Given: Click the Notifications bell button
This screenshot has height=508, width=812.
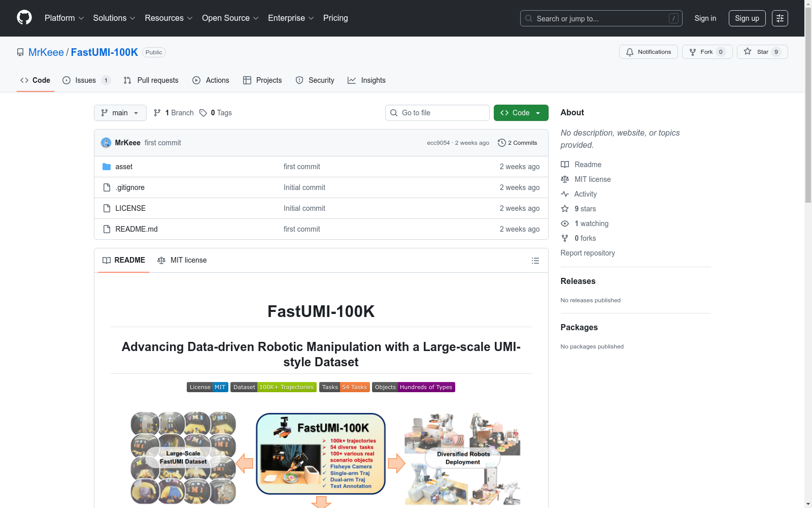Looking at the screenshot, I should [648, 52].
